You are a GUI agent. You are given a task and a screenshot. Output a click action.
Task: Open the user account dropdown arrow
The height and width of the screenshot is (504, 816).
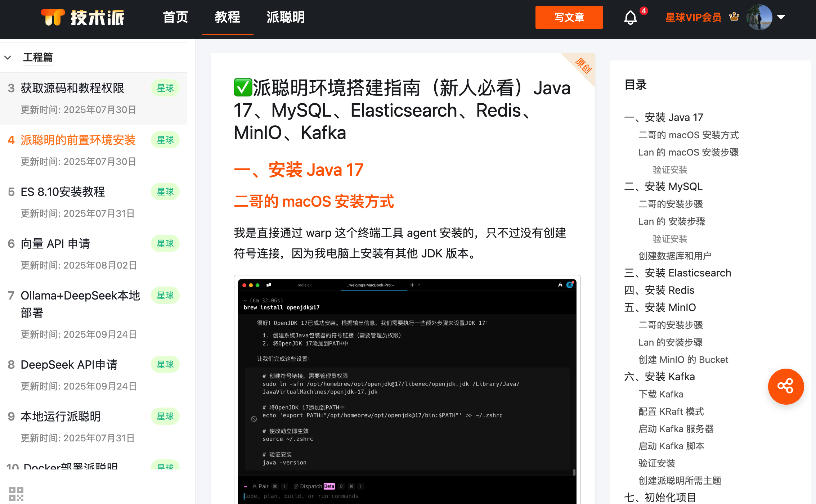pyautogui.click(x=781, y=17)
